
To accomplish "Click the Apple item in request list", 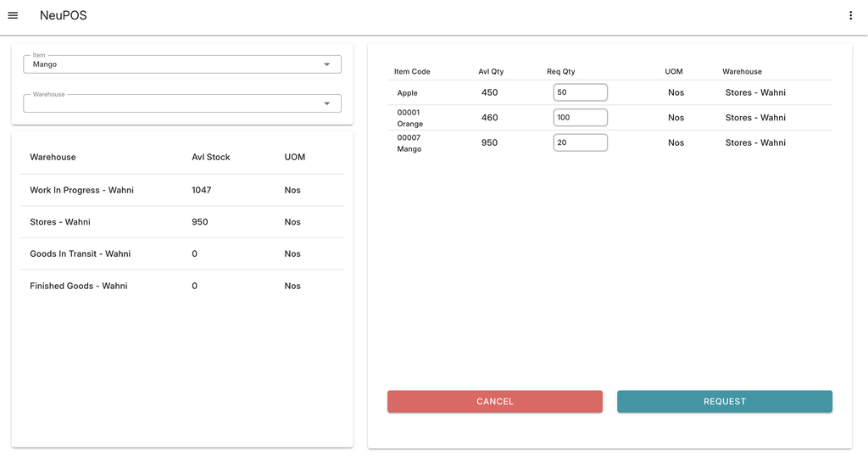I will [408, 93].
